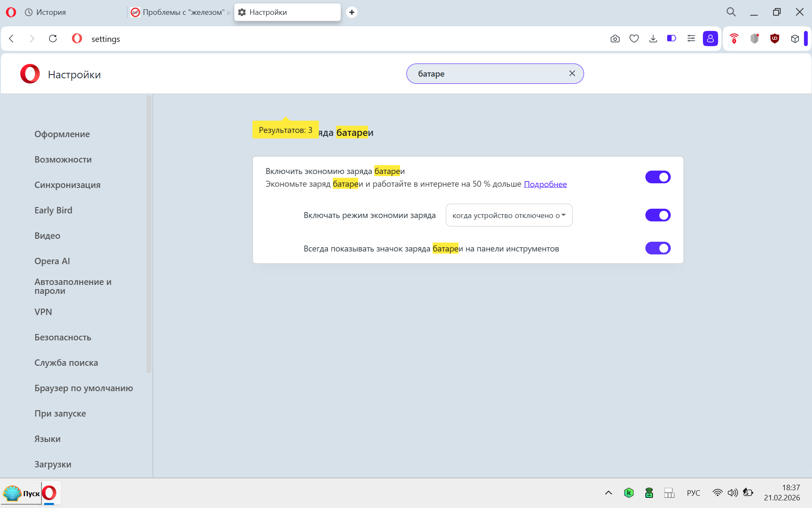Screen dimensions: 812x508
Task: Open the РУС language switcher in taskbar
Action: pyautogui.click(x=693, y=493)
